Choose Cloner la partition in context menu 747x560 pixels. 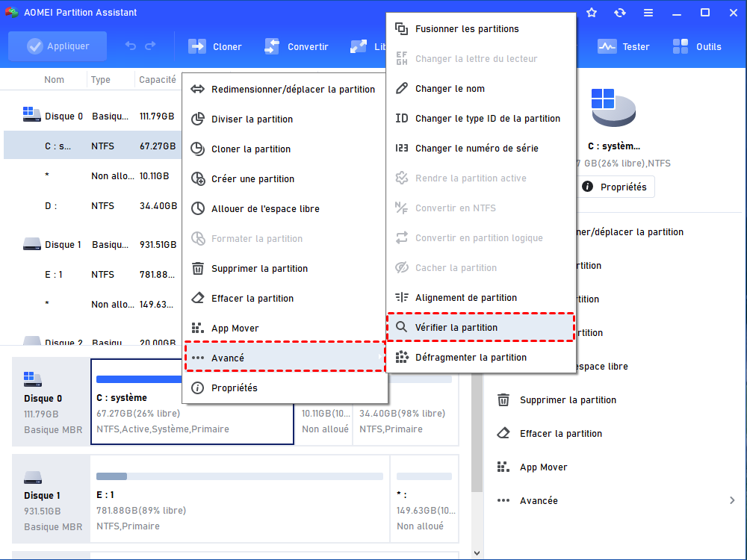285,149
